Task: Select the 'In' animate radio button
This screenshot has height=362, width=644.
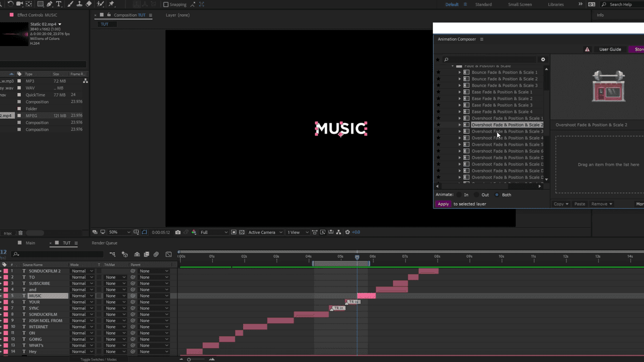Action: [x=459, y=195]
